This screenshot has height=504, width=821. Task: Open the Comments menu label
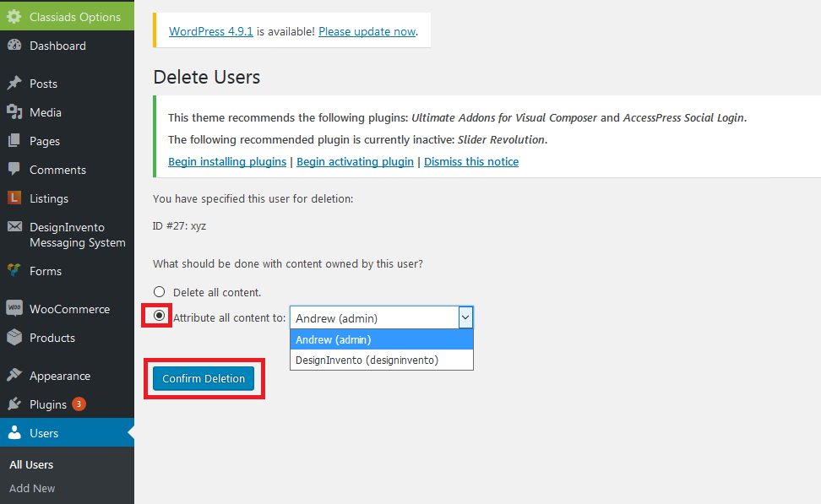[x=57, y=170]
